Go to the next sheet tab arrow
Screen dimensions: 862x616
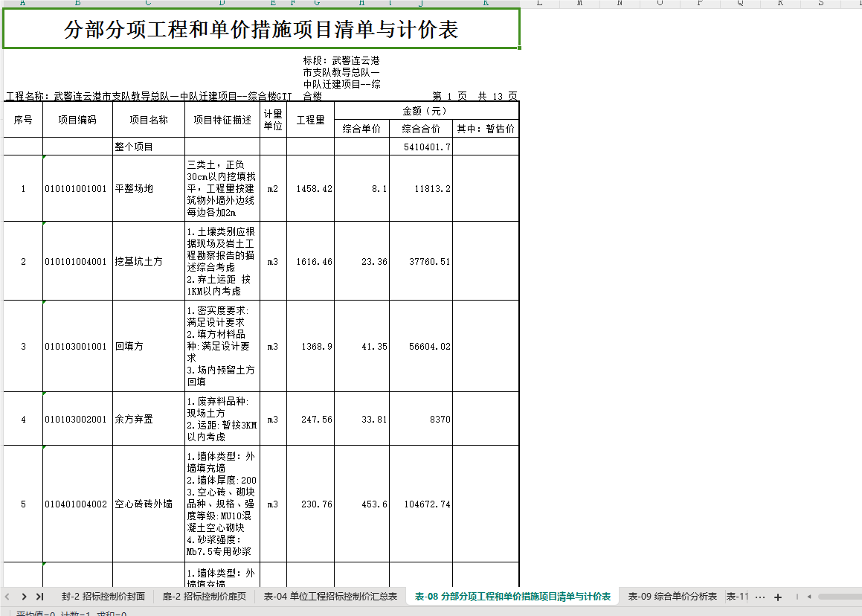coord(25,597)
